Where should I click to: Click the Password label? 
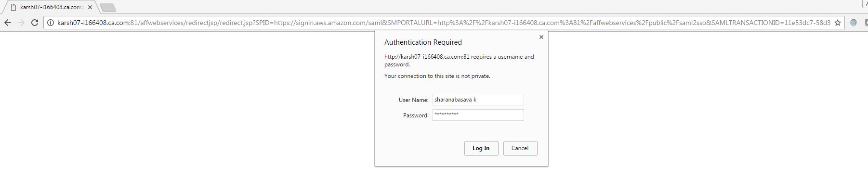[416, 115]
